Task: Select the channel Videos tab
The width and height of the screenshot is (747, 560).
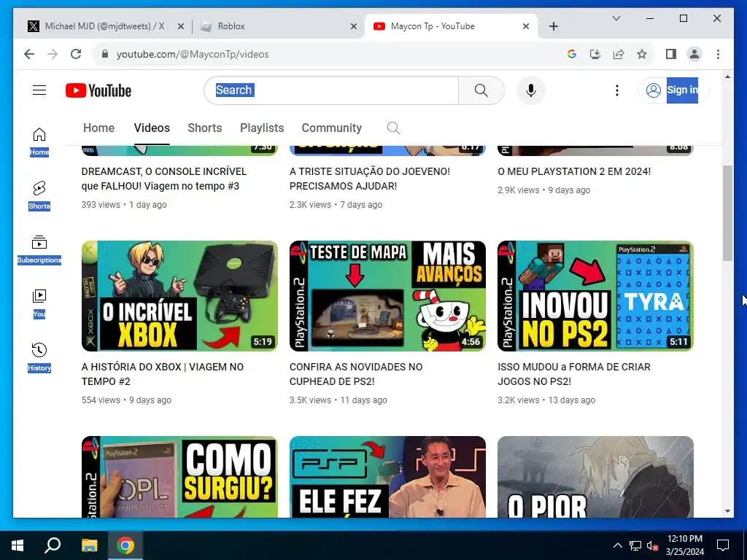Action: (x=152, y=128)
